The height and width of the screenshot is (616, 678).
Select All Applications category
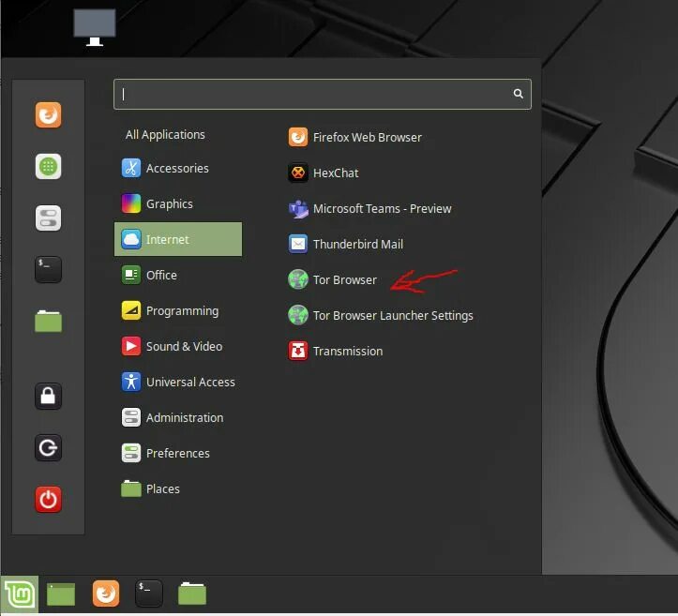[165, 134]
